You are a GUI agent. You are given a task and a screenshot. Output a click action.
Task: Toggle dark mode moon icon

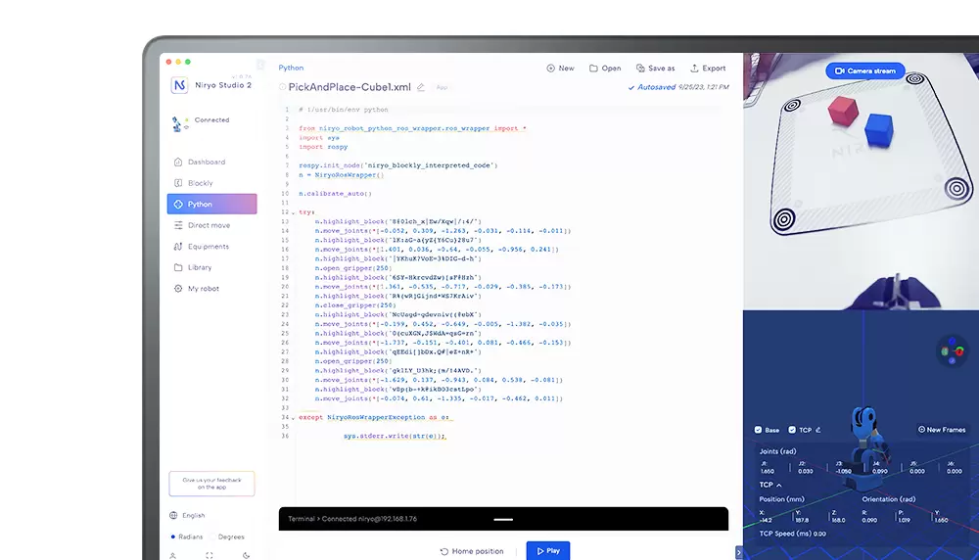[x=245, y=555]
